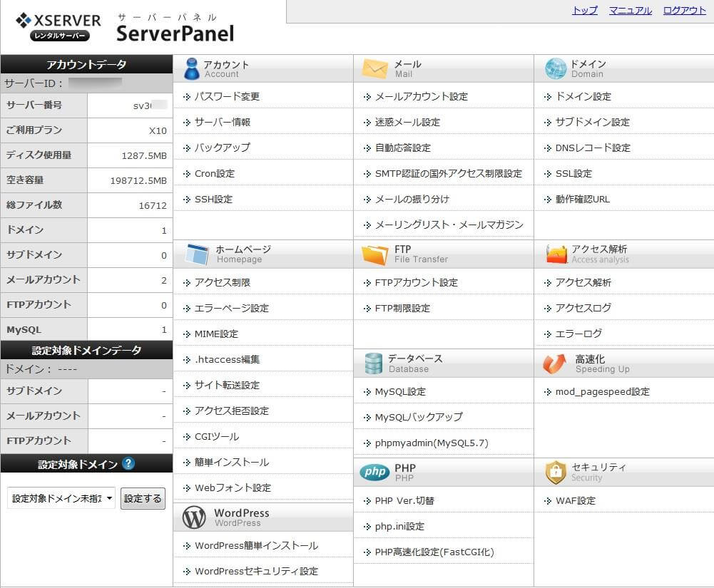This screenshot has width=714, height=588.
Task: Click the Homepage category window icon
Action: pyautogui.click(x=197, y=254)
